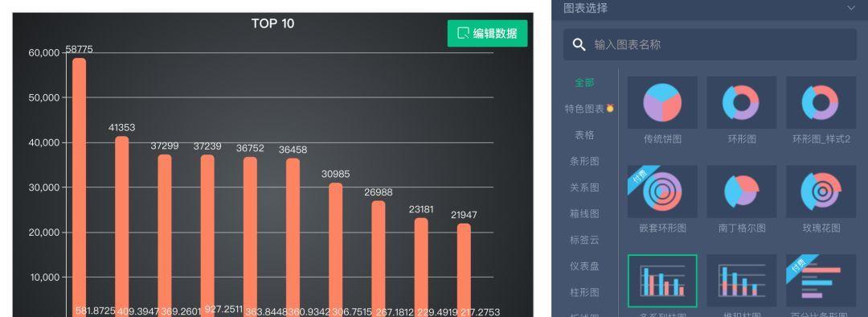Select the 嵌套环形图 nested ring icon
The width and height of the screenshot is (868, 317).
(x=662, y=191)
